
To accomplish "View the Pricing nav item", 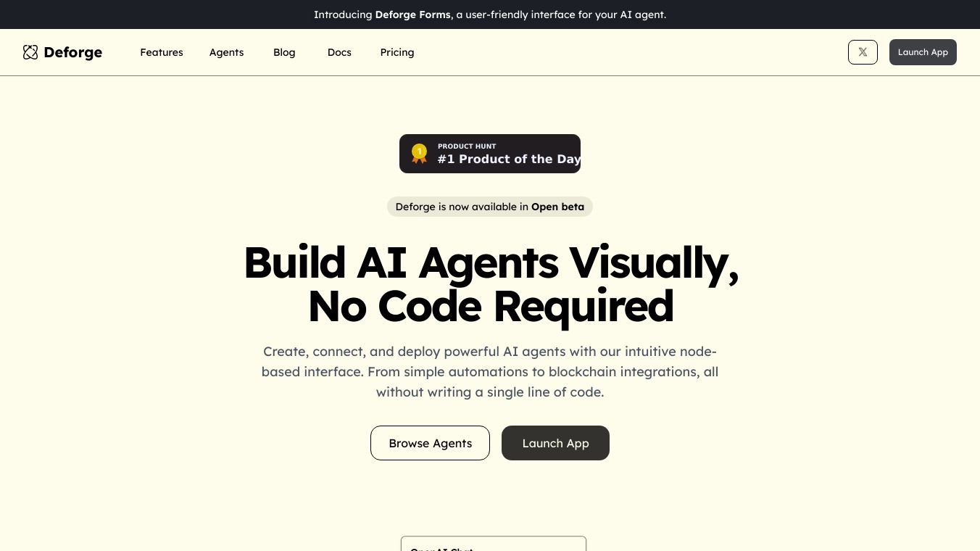I will [x=397, y=52].
